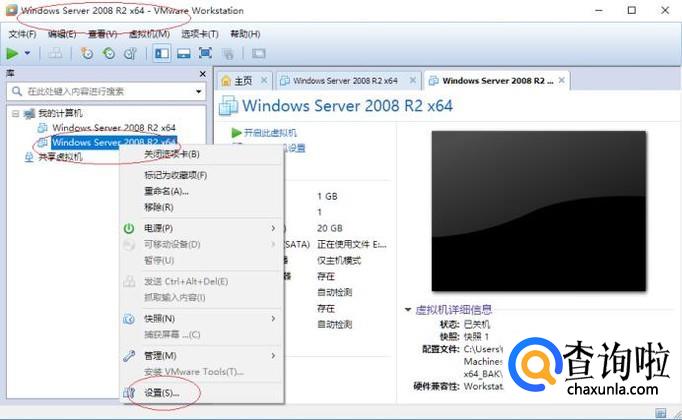Click the settings icon beside 设置(S)

pyautogui.click(x=129, y=393)
